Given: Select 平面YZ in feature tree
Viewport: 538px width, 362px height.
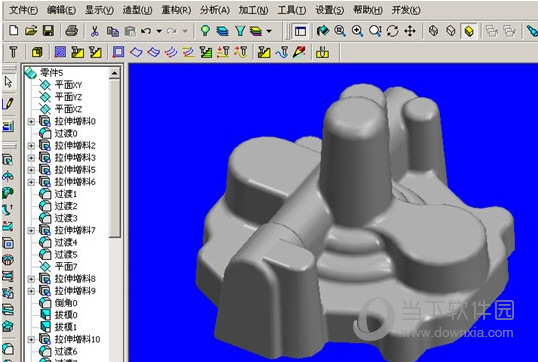Looking at the screenshot, I should pos(68,97).
